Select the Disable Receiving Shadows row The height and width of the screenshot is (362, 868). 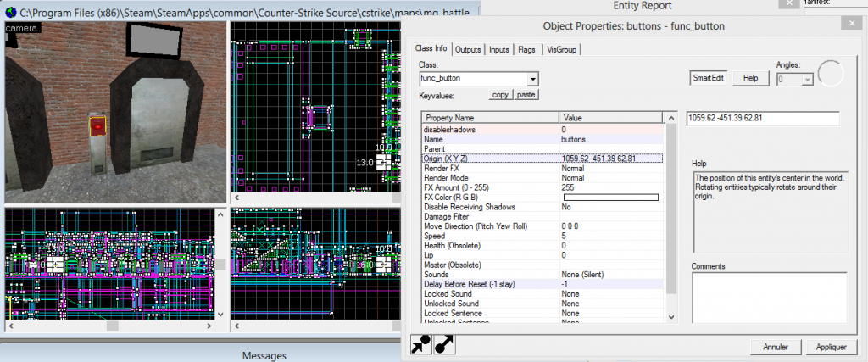(542, 207)
